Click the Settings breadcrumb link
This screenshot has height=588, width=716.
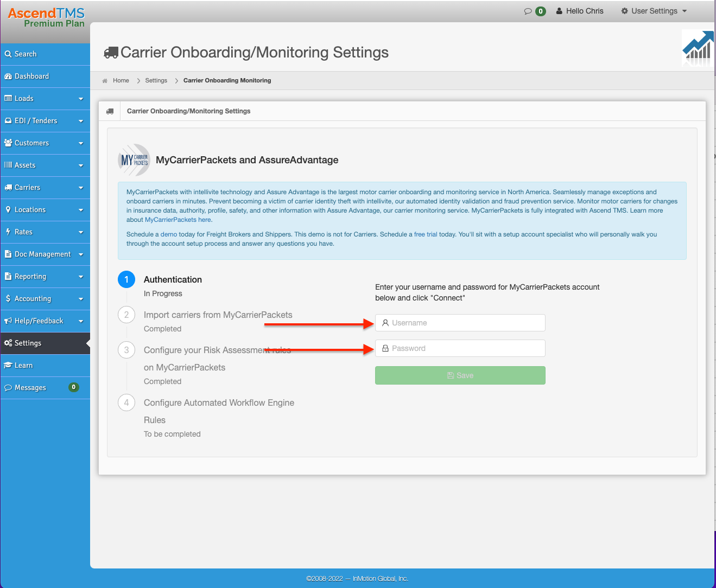coord(156,81)
